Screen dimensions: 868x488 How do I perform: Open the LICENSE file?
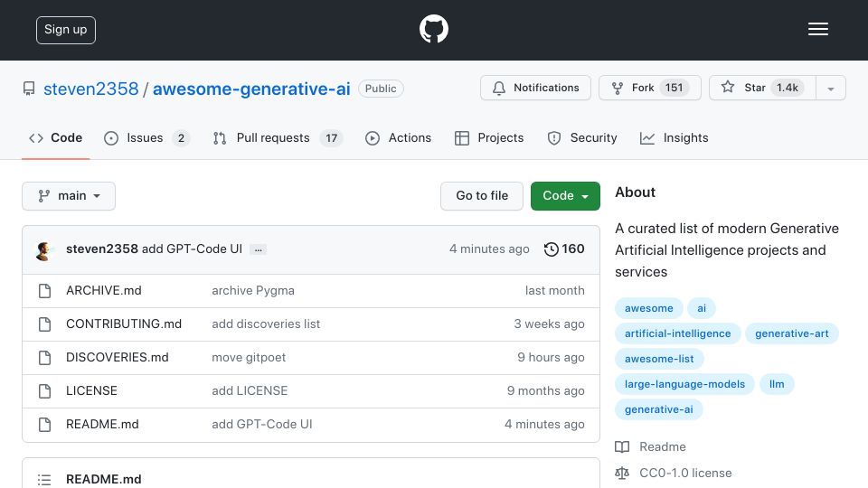coord(91,390)
